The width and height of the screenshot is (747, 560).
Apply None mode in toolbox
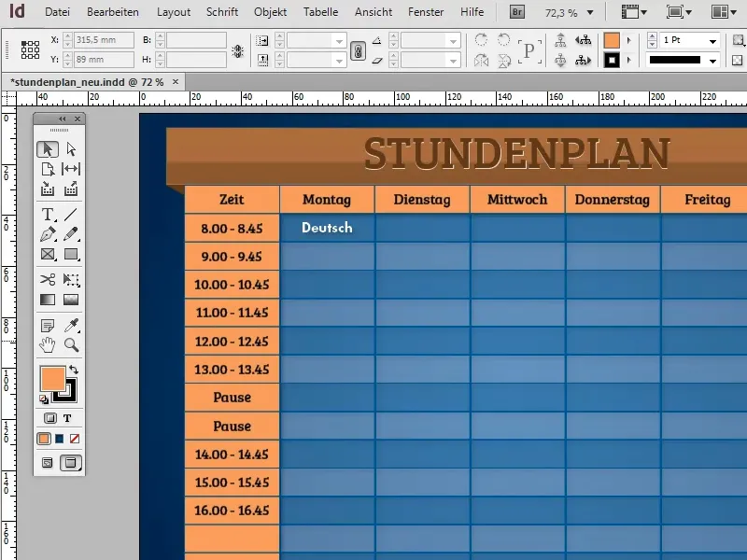75,439
